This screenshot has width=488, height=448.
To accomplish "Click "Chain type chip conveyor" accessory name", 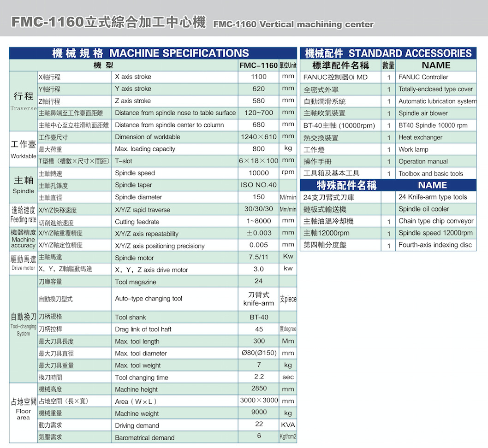I will [436, 221].
